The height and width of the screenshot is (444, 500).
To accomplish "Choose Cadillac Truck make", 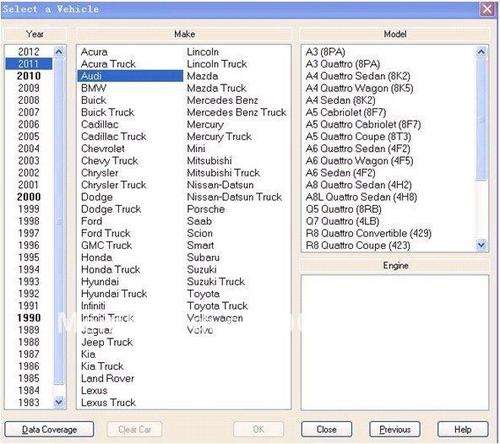I will [114, 136].
